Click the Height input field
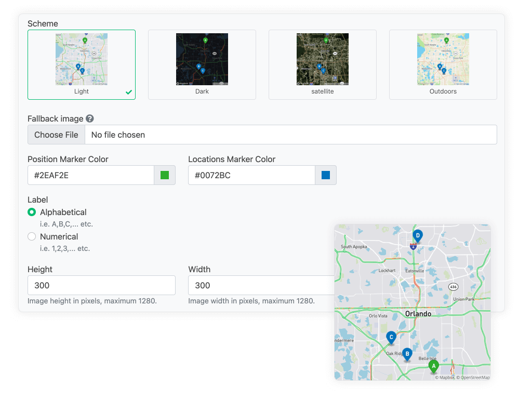The image size is (532, 399). point(101,285)
